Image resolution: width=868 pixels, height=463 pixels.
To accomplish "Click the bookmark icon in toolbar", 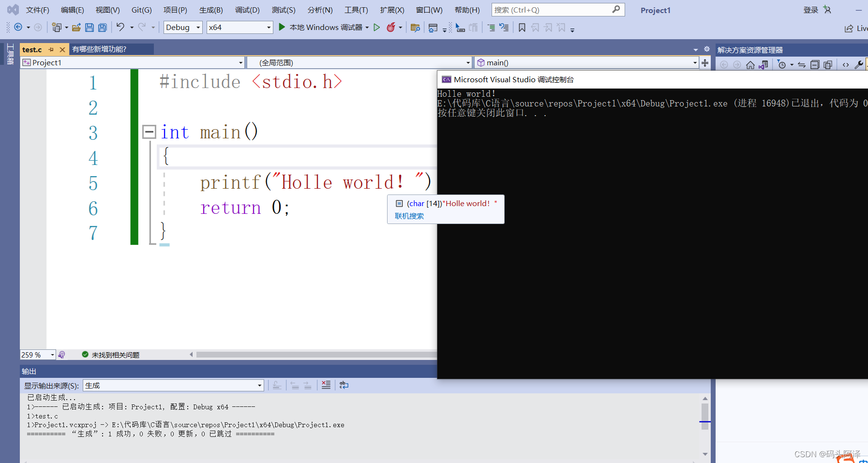I will tap(522, 28).
